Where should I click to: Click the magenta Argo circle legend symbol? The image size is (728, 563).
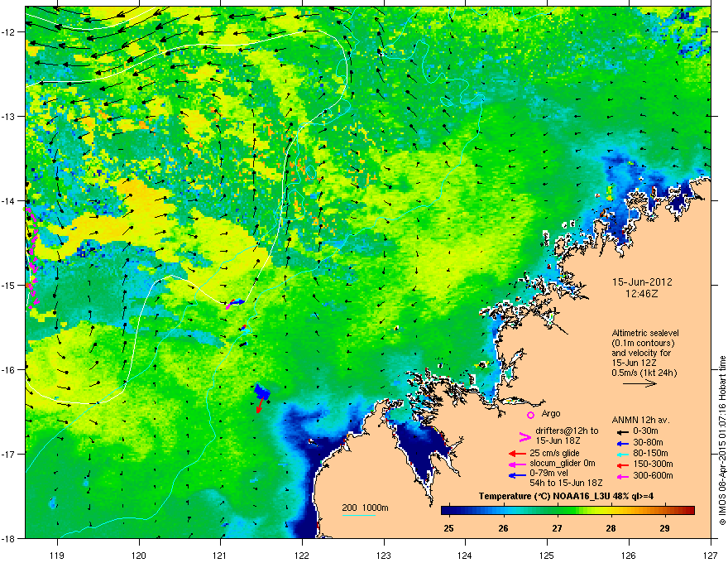tap(530, 414)
